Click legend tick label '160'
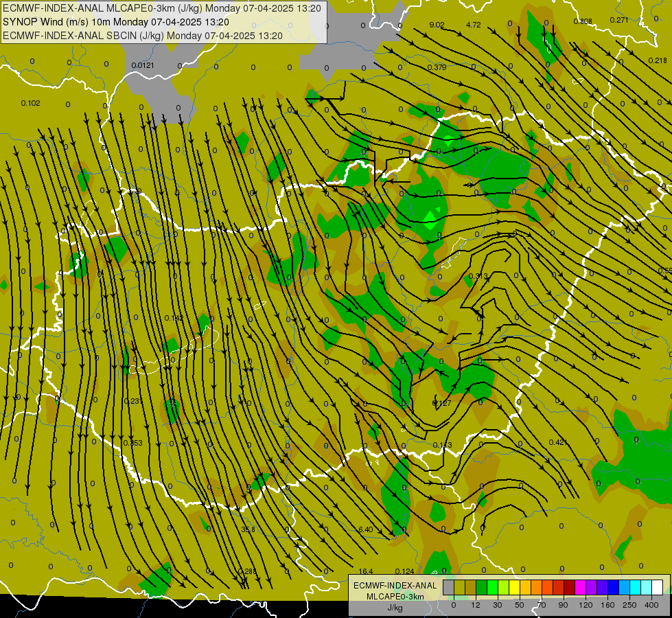 coord(607,605)
